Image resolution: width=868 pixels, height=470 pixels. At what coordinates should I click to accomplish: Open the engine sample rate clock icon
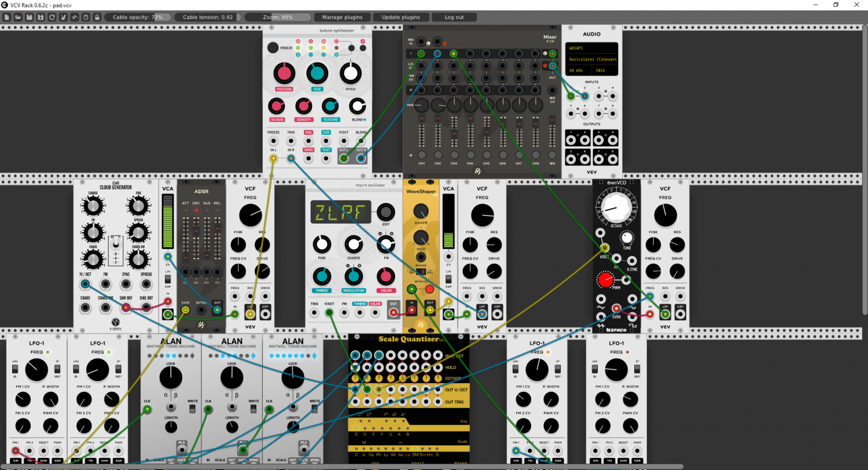pyautogui.click(x=86, y=17)
